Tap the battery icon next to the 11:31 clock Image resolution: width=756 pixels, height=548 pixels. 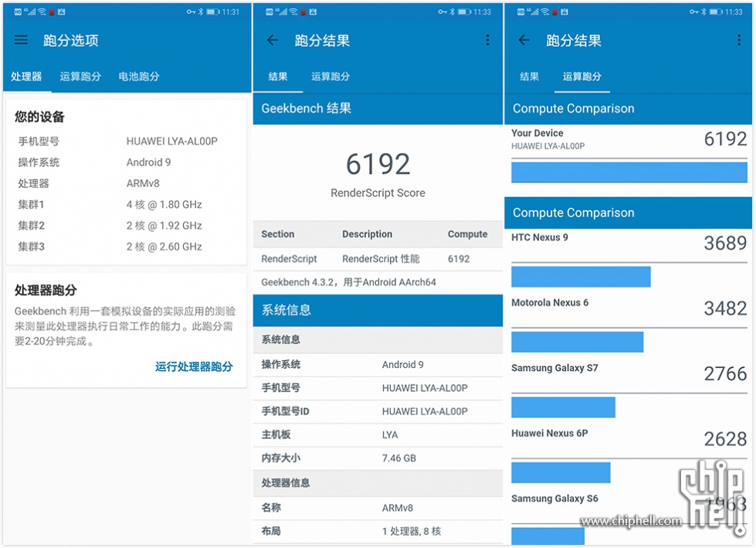tap(212, 12)
